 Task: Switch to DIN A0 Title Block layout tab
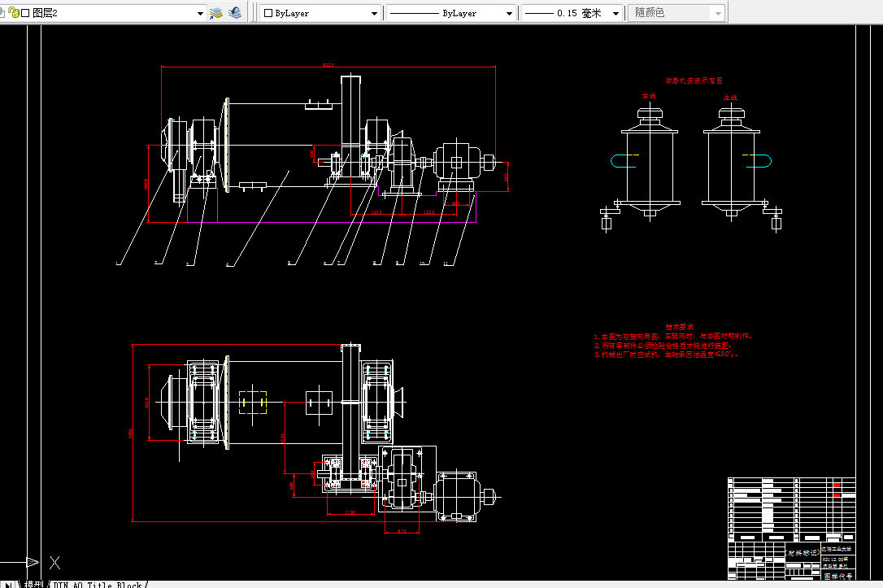pos(98,585)
